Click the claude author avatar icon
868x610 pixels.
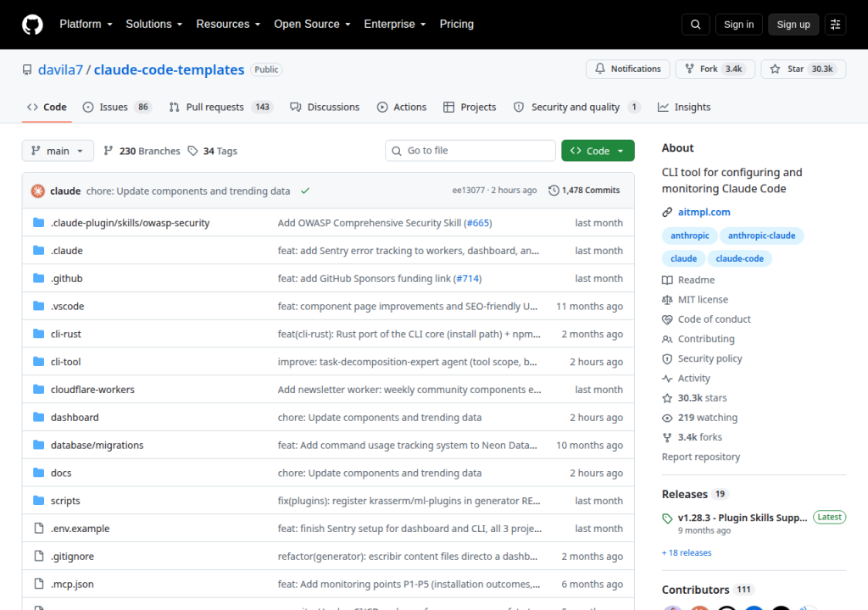click(x=37, y=191)
